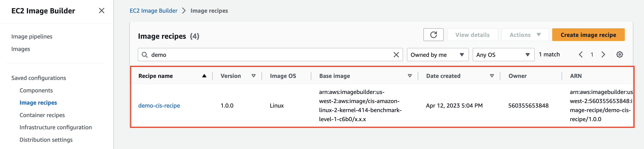Open Distribution settings in sidebar
The height and width of the screenshot is (149, 644).
pos(46,140)
